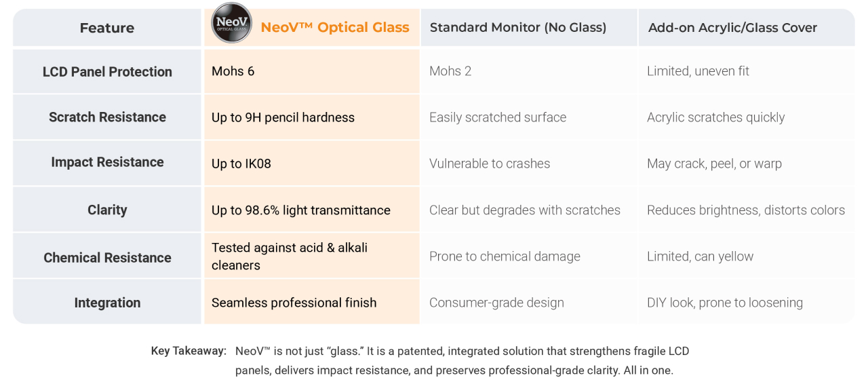Select the 98.6% light transmittance cell

(x=301, y=210)
